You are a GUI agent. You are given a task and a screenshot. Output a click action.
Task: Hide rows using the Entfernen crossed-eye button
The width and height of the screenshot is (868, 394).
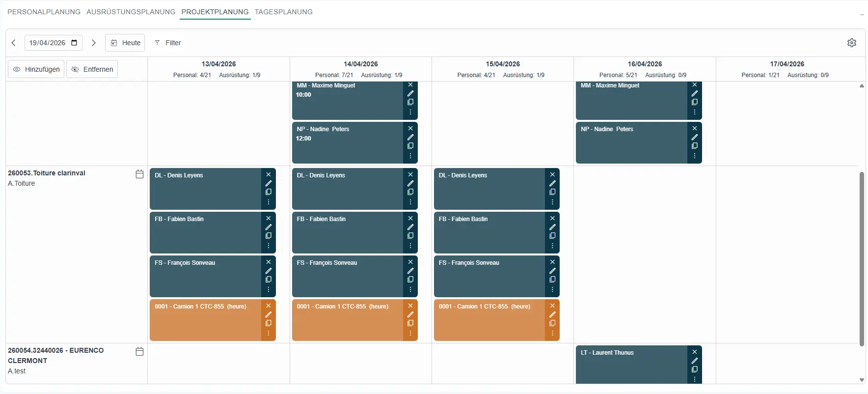click(x=91, y=69)
